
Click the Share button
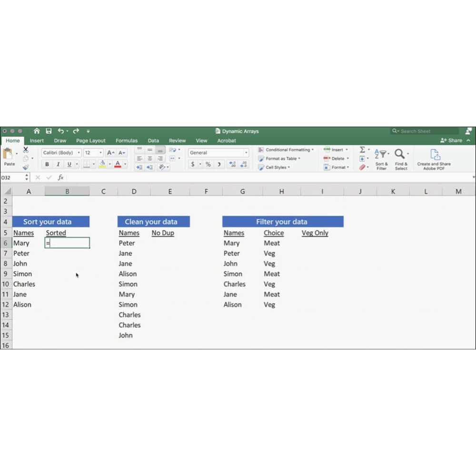click(x=452, y=140)
